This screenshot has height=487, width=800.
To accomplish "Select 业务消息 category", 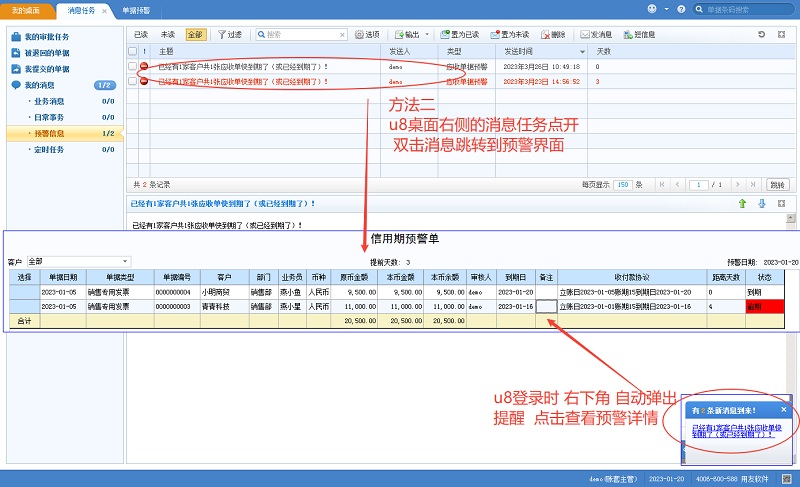I will (x=49, y=101).
